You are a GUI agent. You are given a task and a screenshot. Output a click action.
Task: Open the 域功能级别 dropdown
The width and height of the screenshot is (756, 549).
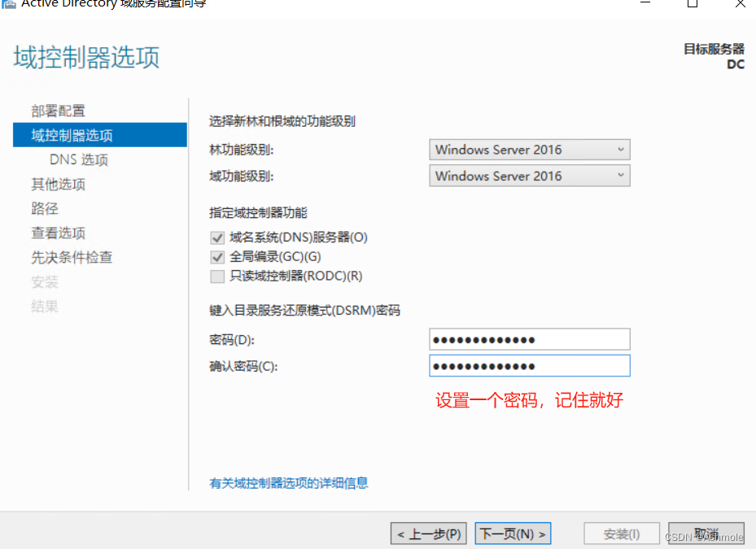(530, 176)
